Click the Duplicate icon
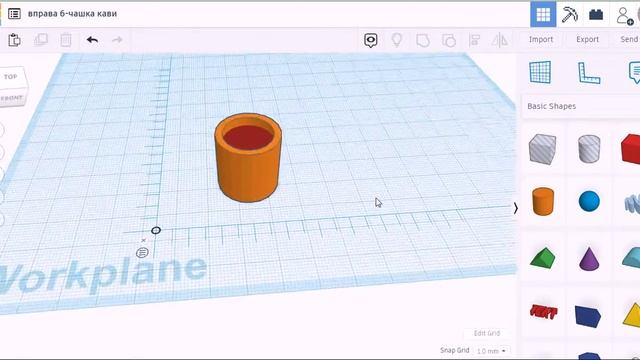The width and height of the screenshot is (640, 360). 41,40
